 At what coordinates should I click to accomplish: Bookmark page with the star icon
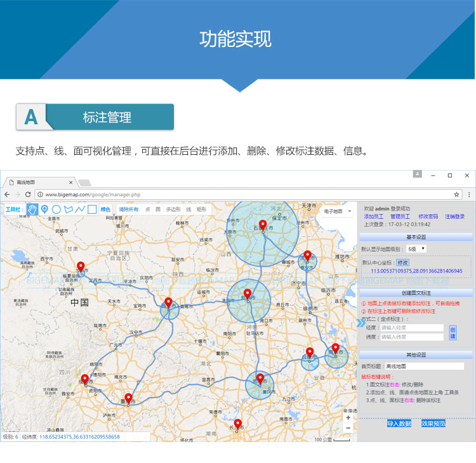[456, 195]
